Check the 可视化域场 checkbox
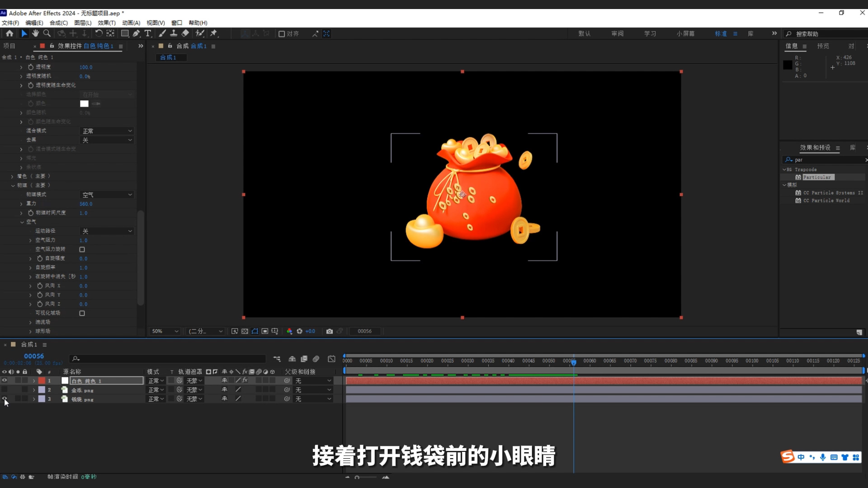Viewport: 868px width, 488px height. [82, 313]
